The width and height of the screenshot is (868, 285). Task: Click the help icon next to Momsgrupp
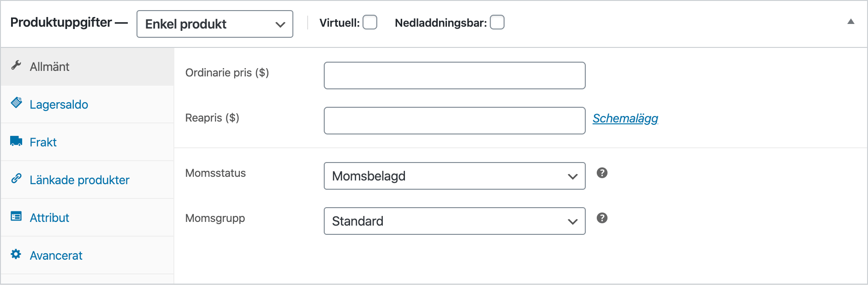[x=602, y=218]
